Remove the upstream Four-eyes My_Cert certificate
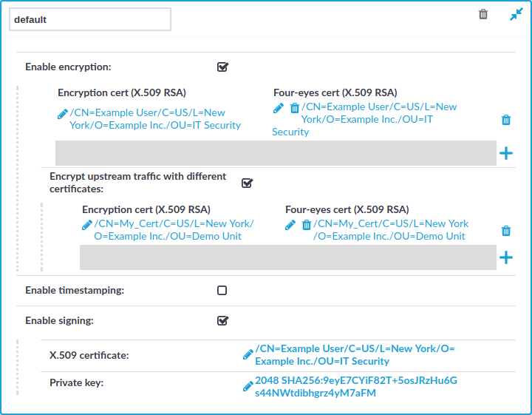 pos(307,225)
